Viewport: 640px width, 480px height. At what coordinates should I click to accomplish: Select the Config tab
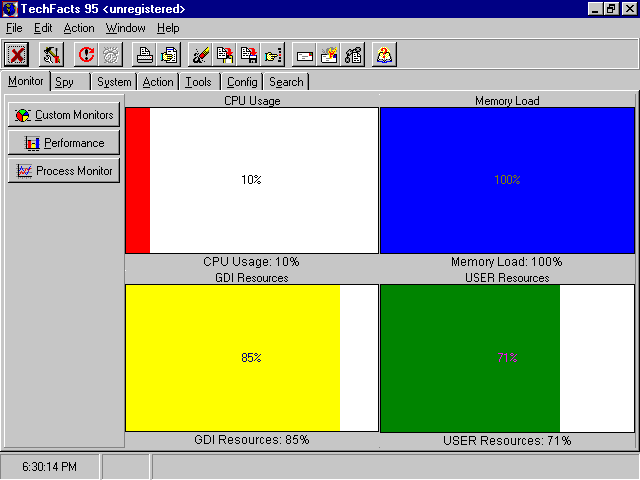pyautogui.click(x=242, y=82)
